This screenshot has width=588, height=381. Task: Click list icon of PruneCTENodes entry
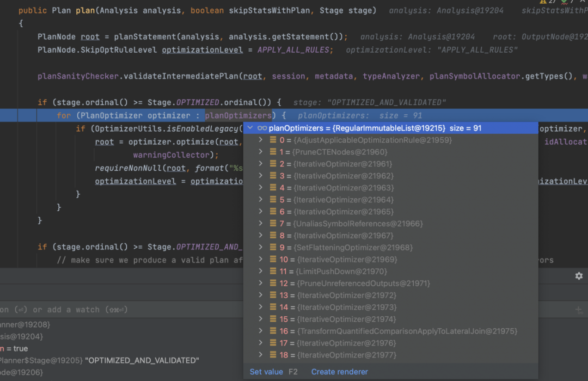273,152
